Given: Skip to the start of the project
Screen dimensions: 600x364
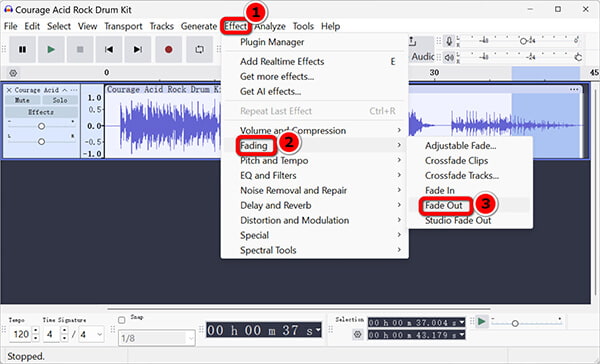Looking at the screenshot, I should (x=109, y=49).
